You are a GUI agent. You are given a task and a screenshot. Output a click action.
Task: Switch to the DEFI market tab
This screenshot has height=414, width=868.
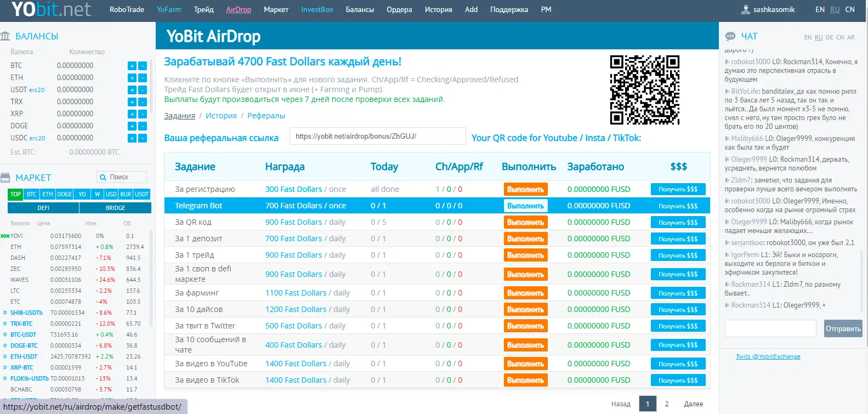coord(43,208)
